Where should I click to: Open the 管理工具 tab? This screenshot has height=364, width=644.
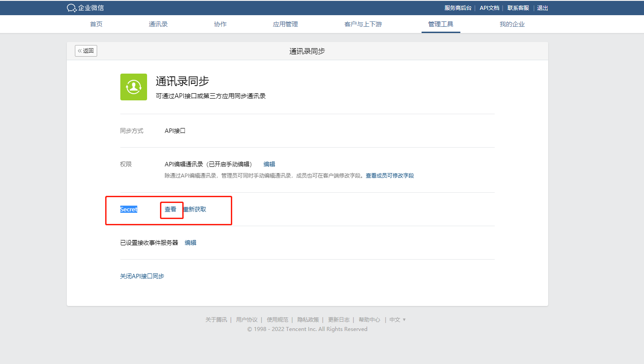441,24
